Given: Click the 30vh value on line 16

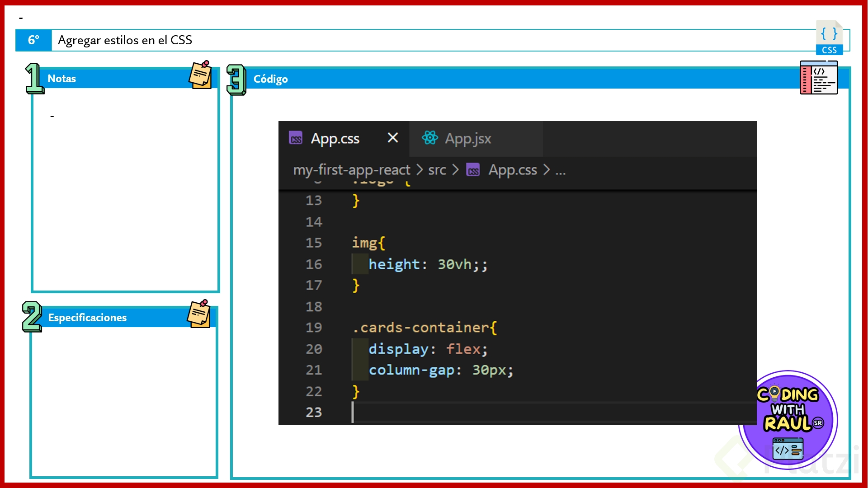Looking at the screenshot, I should point(454,264).
